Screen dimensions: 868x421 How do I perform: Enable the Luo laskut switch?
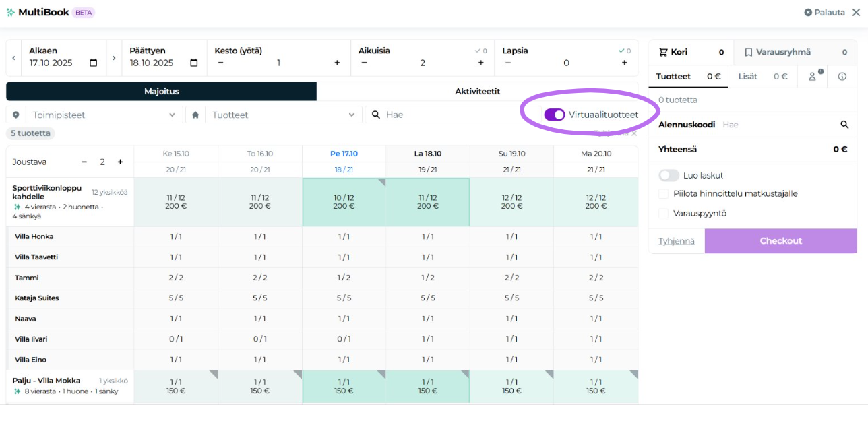pos(669,175)
